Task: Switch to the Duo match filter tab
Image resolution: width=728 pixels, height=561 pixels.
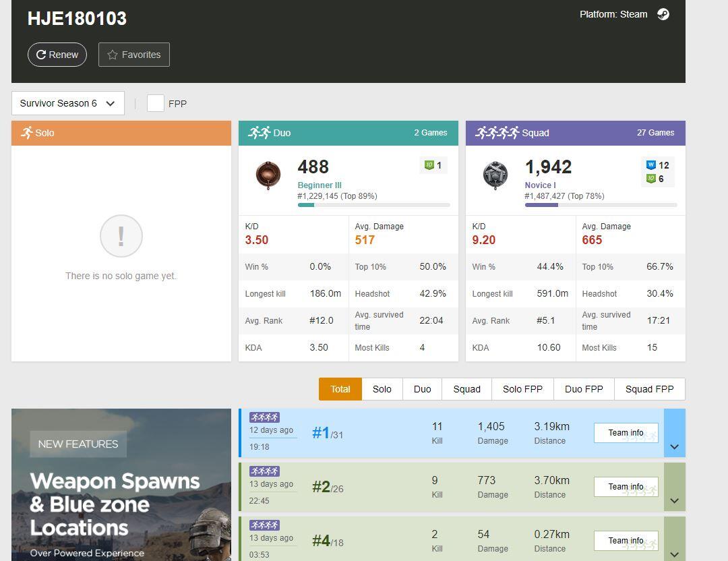Action: pos(422,389)
